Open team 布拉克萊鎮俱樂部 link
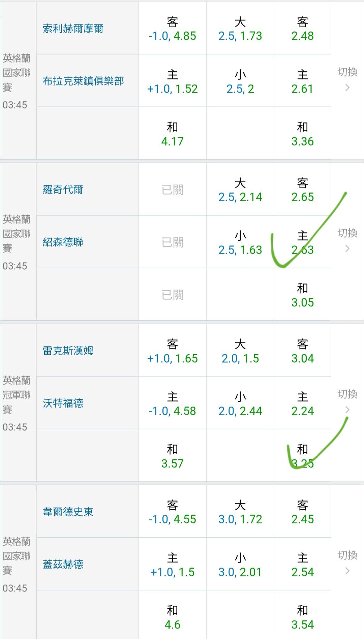This screenshot has height=639, width=364. click(83, 81)
